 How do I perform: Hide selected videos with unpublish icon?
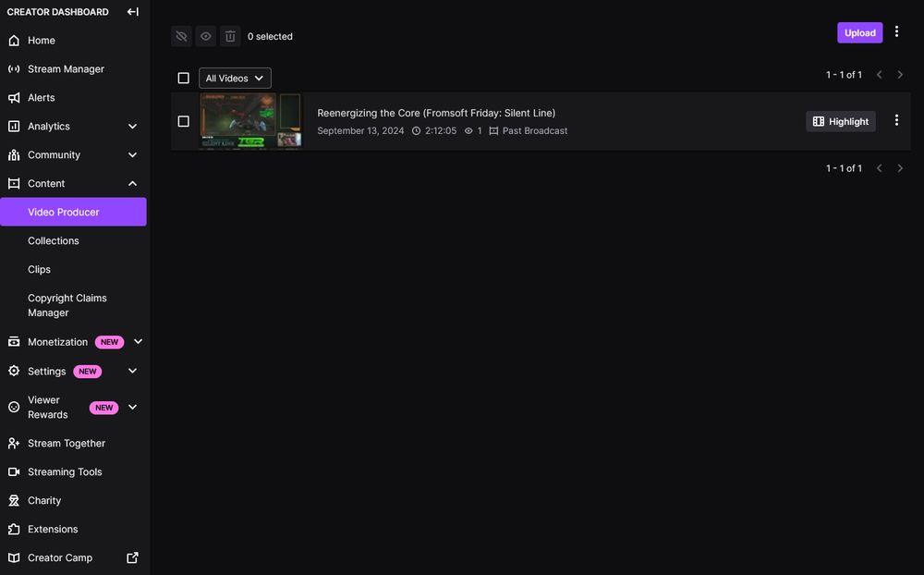[181, 35]
